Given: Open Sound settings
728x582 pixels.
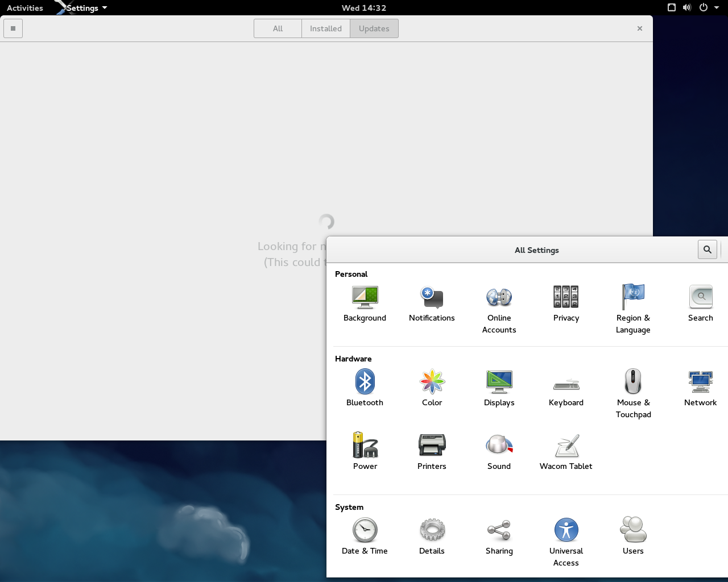Looking at the screenshot, I should pos(499,452).
